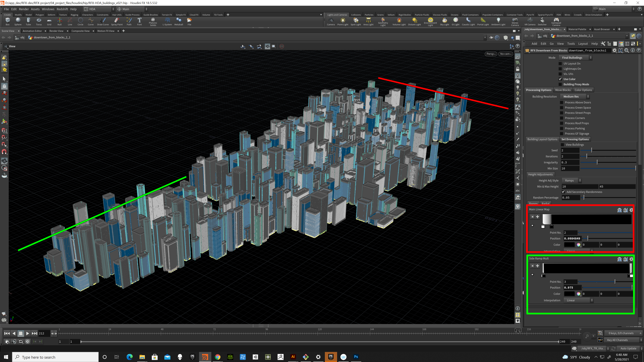Collapse the Side Ramp Mult point controls
Image resolution: width=644 pixels, height=362 pixels.
pyautogui.click(x=532, y=275)
